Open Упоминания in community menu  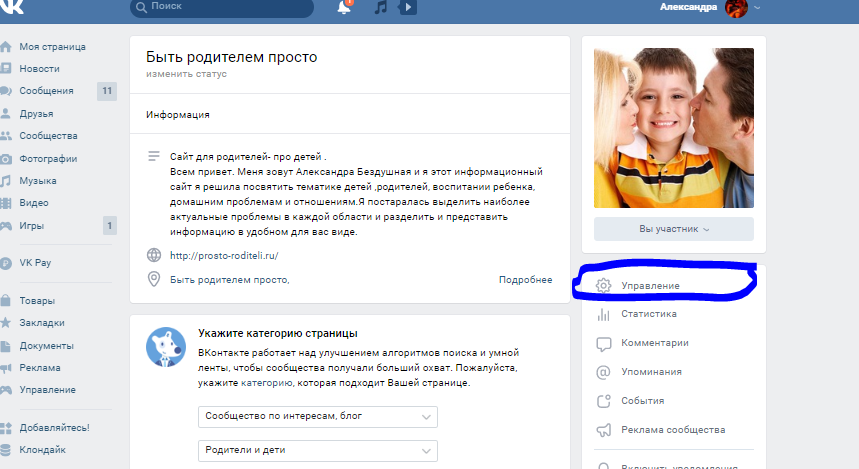pos(651,372)
